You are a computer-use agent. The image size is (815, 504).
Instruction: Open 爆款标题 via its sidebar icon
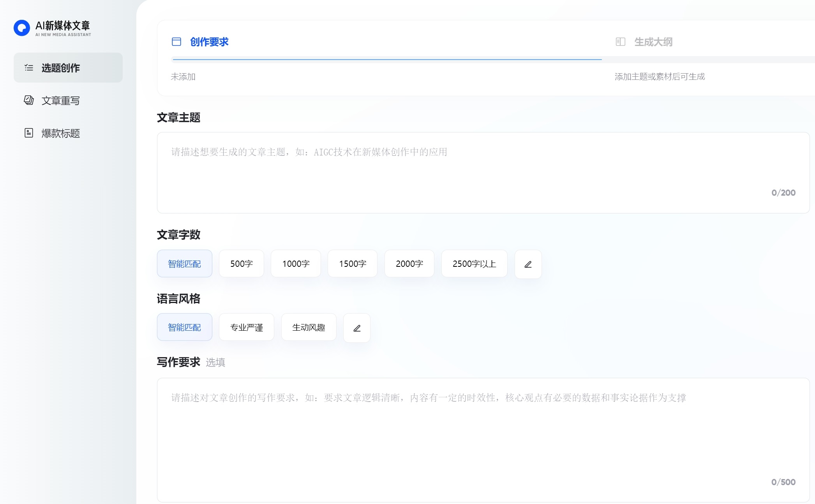click(x=28, y=133)
